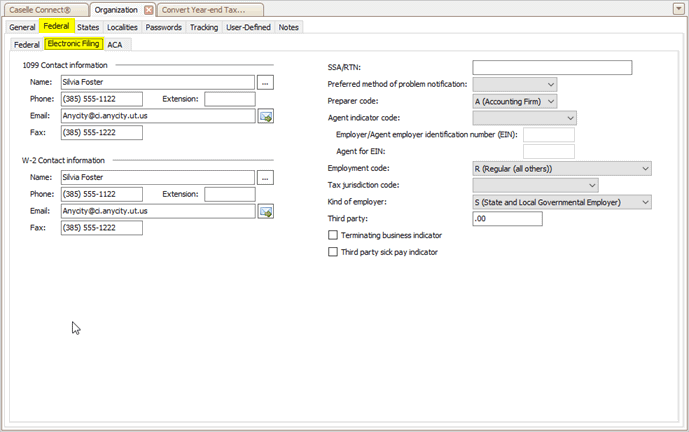Click the SSA/RTN input field
This screenshot has height=432, width=689.
pyautogui.click(x=552, y=67)
